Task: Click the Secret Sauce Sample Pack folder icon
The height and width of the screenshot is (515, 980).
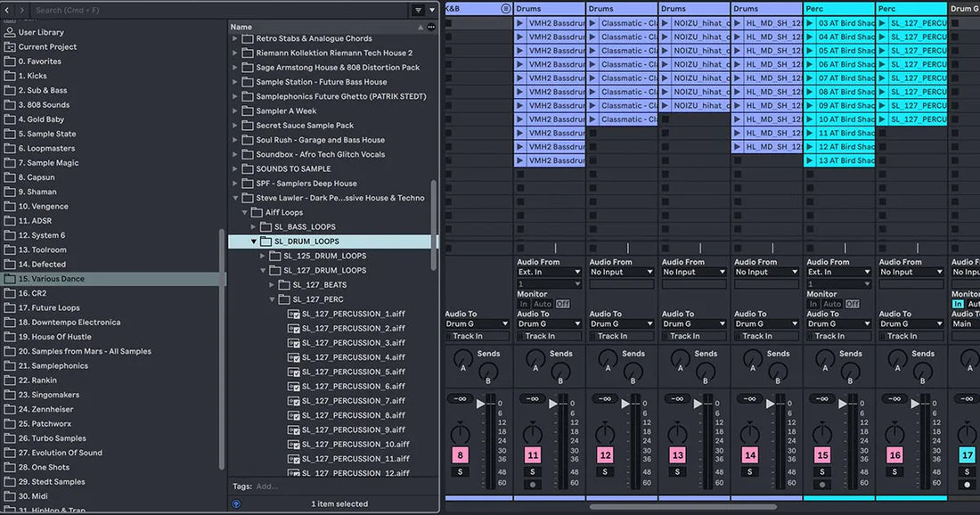Action: [248, 126]
